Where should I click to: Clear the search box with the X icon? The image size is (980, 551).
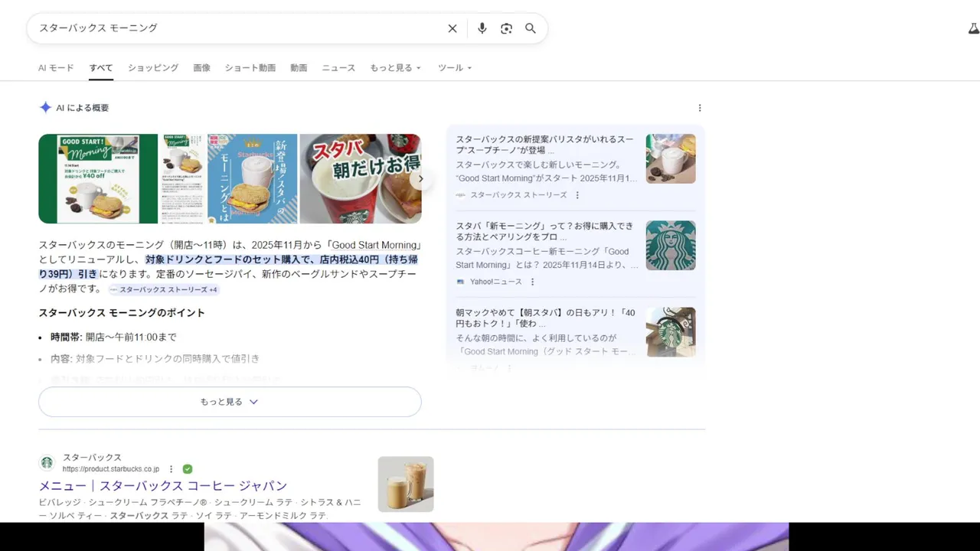[452, 28]
